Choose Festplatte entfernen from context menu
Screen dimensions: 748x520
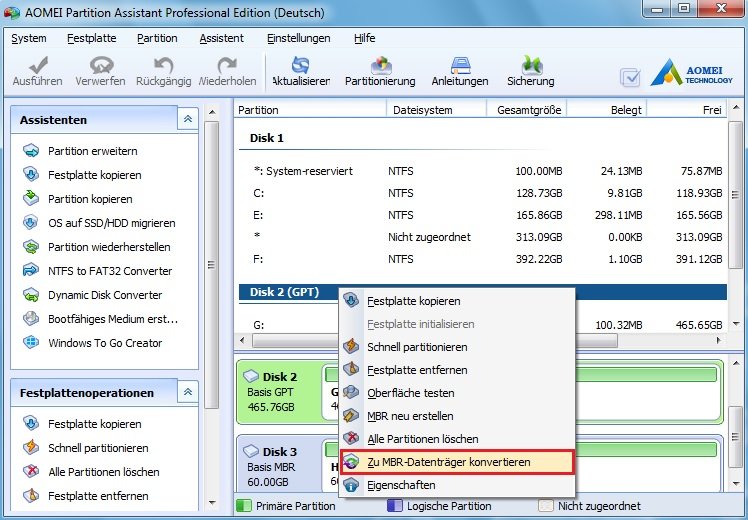coord(457,370)
